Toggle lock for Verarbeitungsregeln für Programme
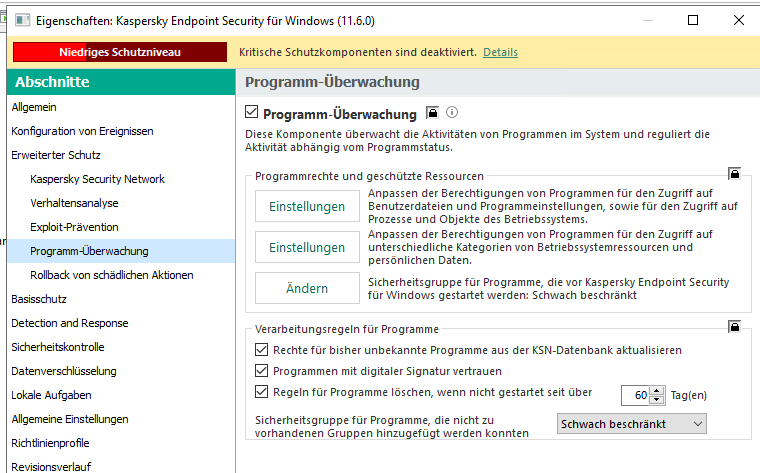Viewport: 760px width, 473px height. pos(734,327)
